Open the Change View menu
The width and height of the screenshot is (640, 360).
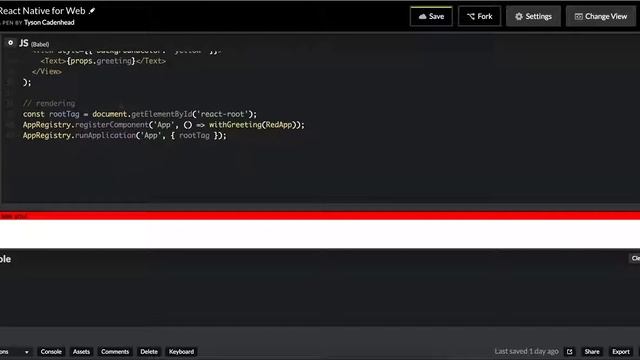coord(601,16)
